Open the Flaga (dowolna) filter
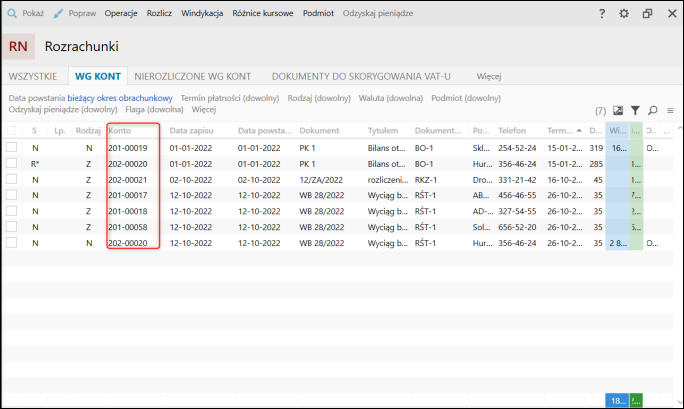This screenshot has height=409, width=684. 154,109
